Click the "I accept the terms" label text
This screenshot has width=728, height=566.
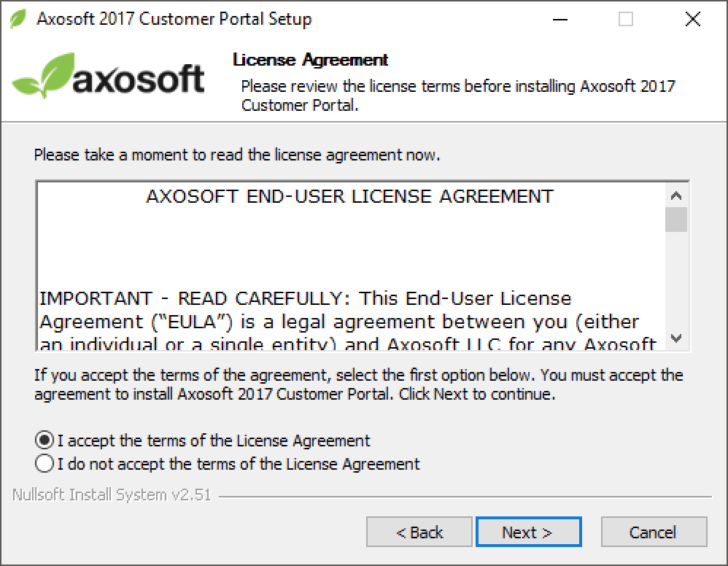214,440
